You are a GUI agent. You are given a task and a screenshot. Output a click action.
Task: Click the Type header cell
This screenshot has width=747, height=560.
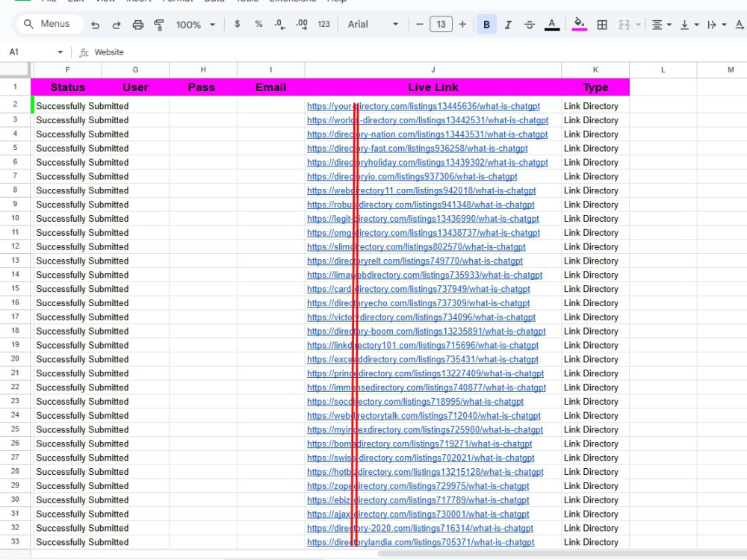595,87
